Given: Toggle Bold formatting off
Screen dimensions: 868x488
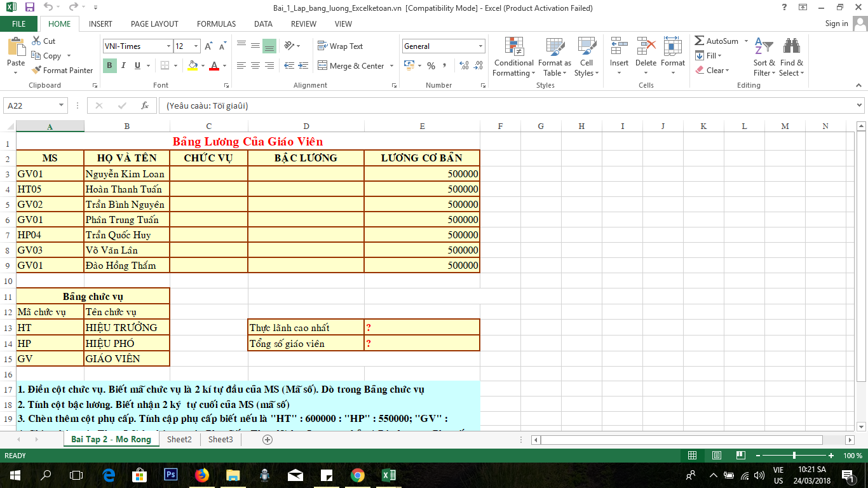Looking at the screenshot, I should point(109,65).
